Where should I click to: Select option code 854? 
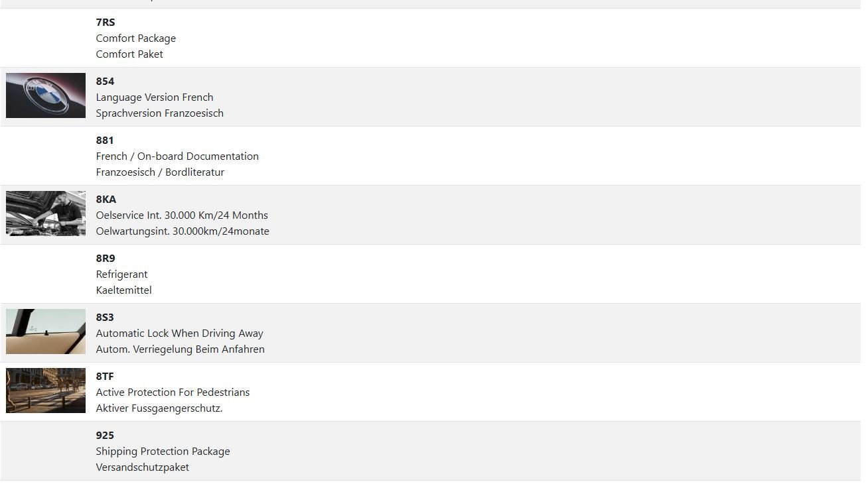pyautogui.click(x=105, y=82)
